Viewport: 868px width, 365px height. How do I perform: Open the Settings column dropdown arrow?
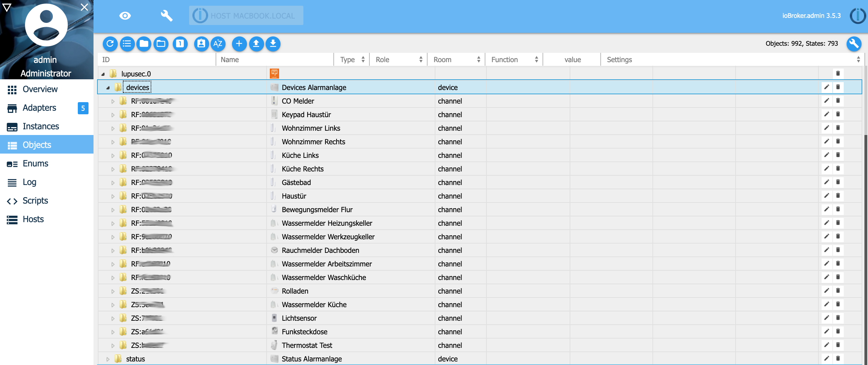click(858, 60)
